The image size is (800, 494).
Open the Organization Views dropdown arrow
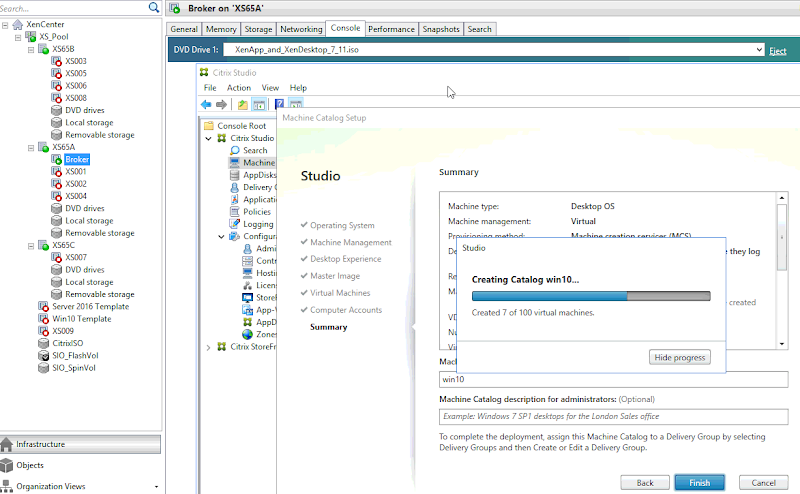156,487
